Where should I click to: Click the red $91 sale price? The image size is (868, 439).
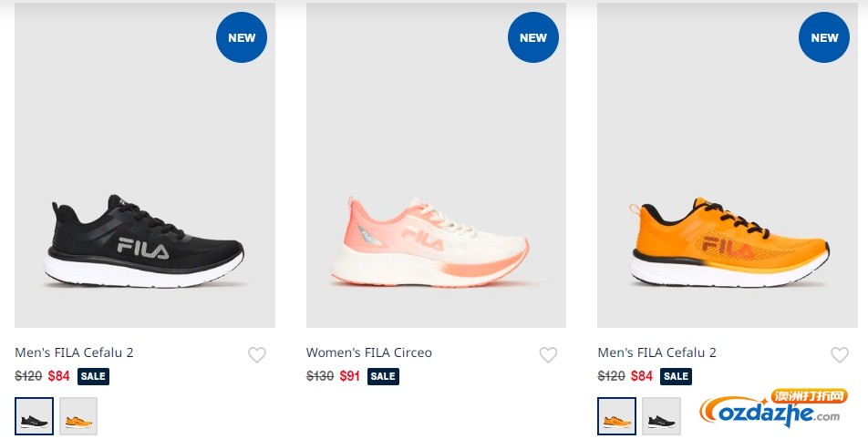350,376
